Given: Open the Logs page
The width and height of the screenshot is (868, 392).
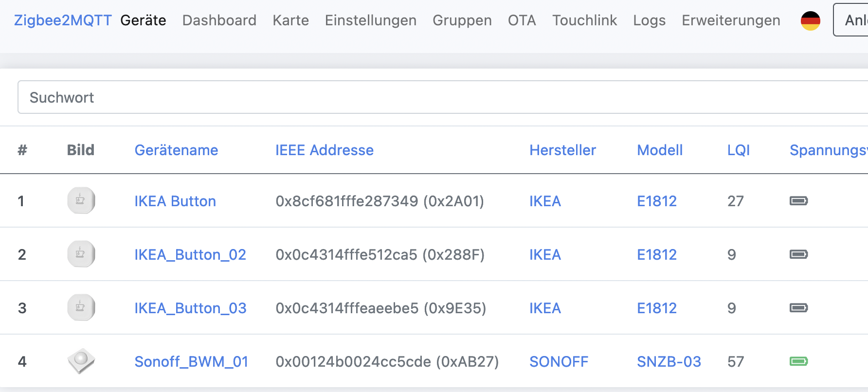Looking at the screenshot, I should pyautogui.click(x=649, y=20).
